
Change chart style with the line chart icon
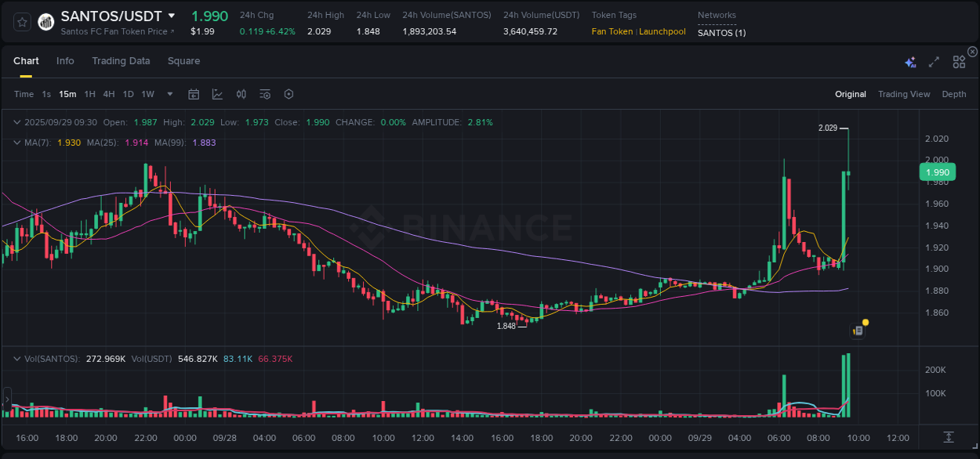tap(217, 94)
